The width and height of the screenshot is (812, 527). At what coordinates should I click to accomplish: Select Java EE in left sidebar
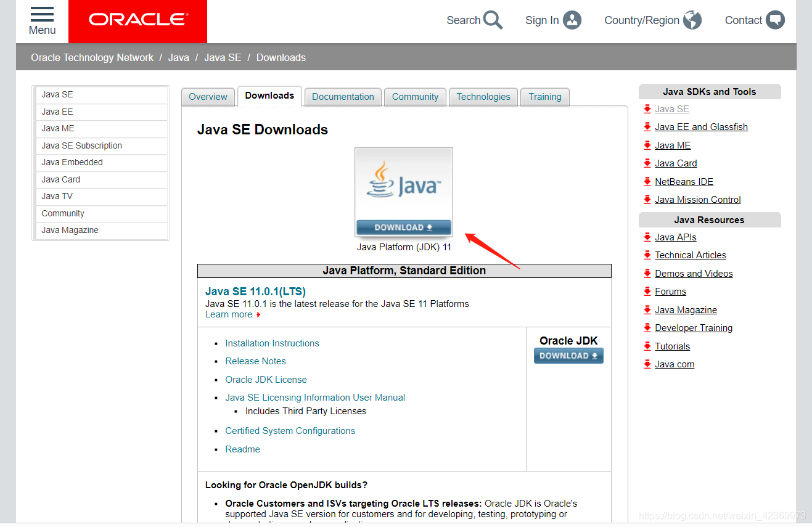click(100, 112)
